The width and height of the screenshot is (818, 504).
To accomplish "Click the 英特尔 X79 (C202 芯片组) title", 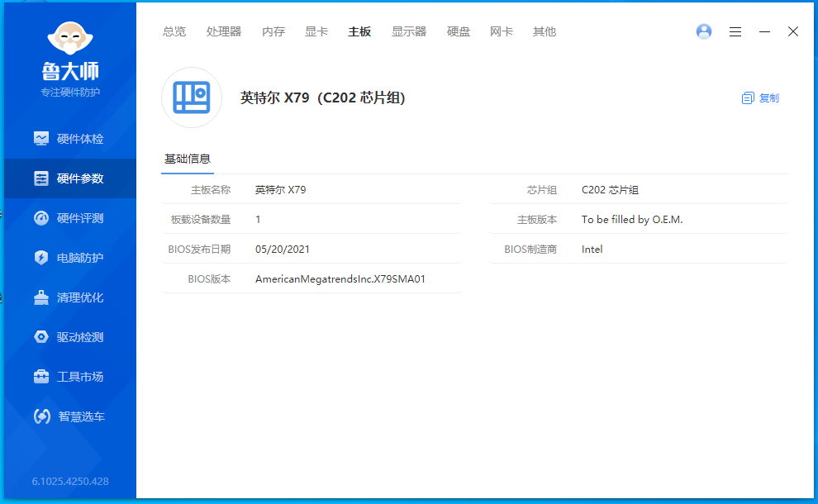I will [322, 97].
